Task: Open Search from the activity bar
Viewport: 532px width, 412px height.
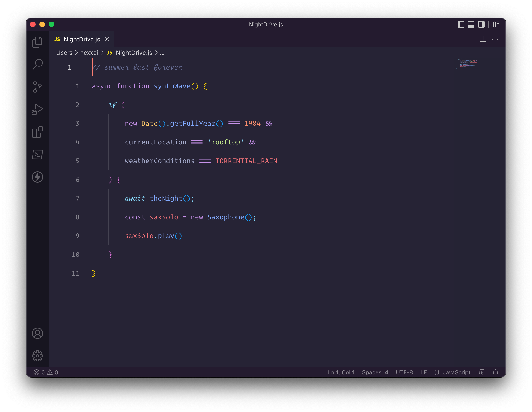Action: click(37, 64)
